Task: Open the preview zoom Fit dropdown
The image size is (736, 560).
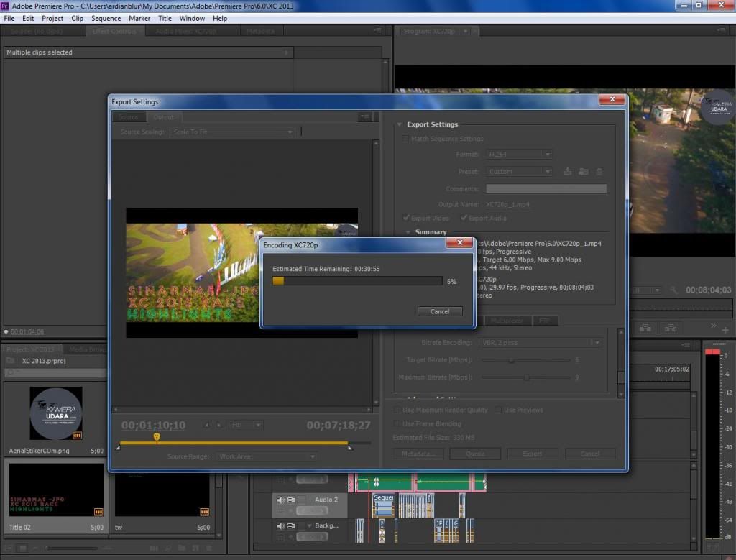Action: 246,425
